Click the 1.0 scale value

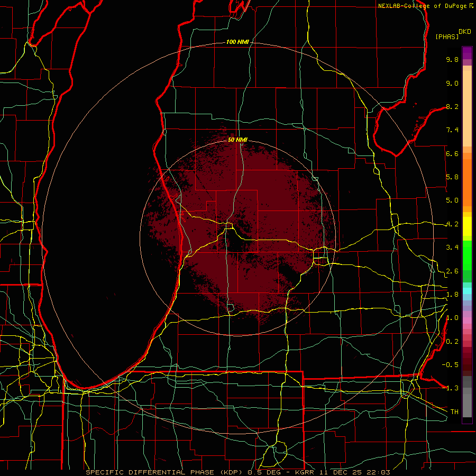click(x=452, y=318)
